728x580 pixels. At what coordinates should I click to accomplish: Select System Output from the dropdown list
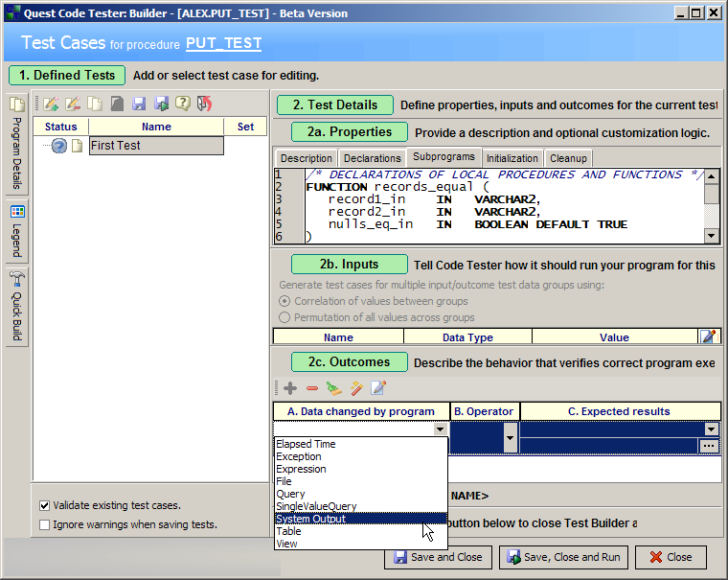[311, 519]
